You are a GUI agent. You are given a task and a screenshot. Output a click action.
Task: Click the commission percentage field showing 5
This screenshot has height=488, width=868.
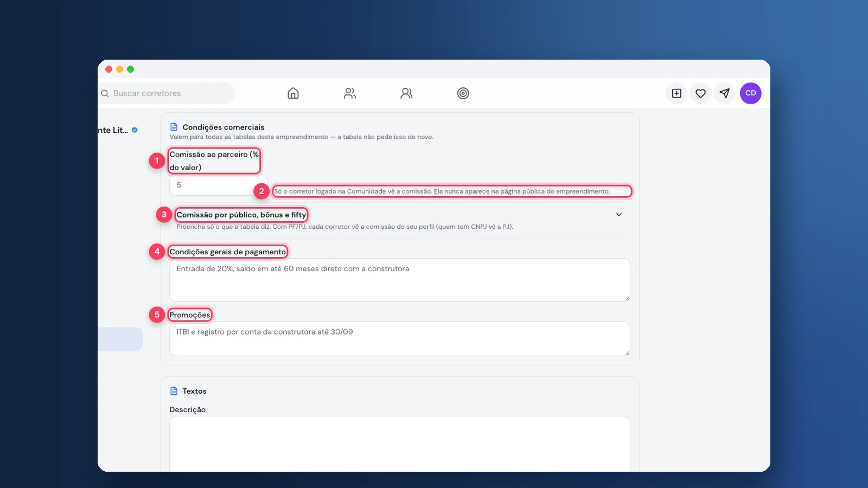tap(218, 185)
